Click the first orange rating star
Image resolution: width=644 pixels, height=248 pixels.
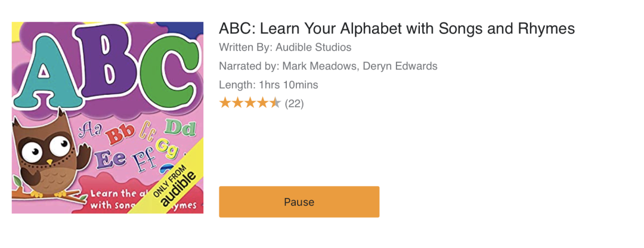(225, 103)
